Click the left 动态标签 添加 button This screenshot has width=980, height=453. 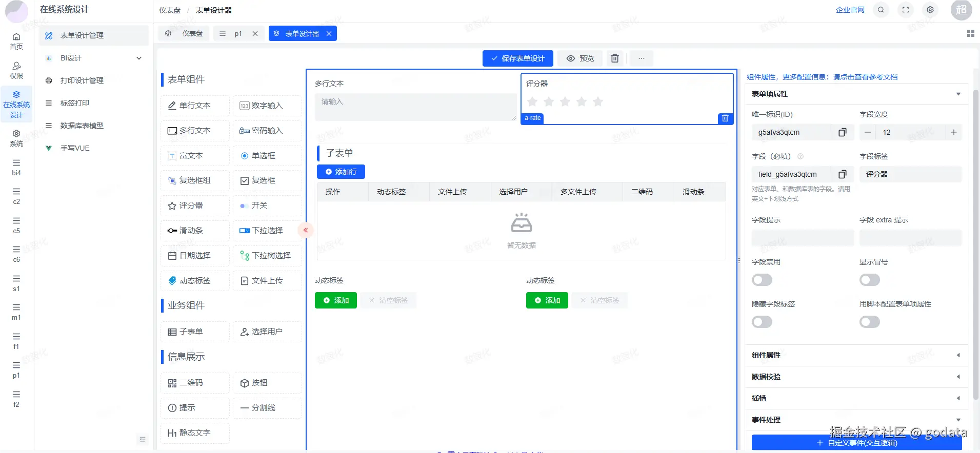coord(336,300)
